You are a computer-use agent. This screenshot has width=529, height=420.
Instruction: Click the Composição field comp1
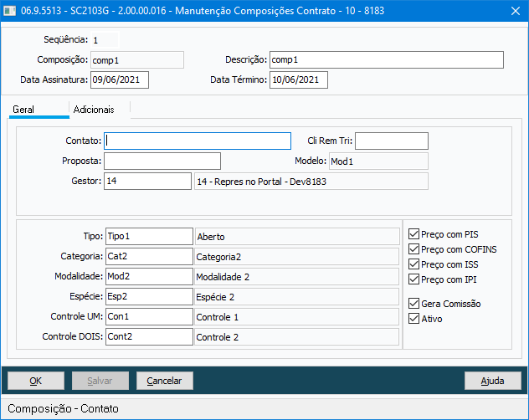[x=137, y=60]
